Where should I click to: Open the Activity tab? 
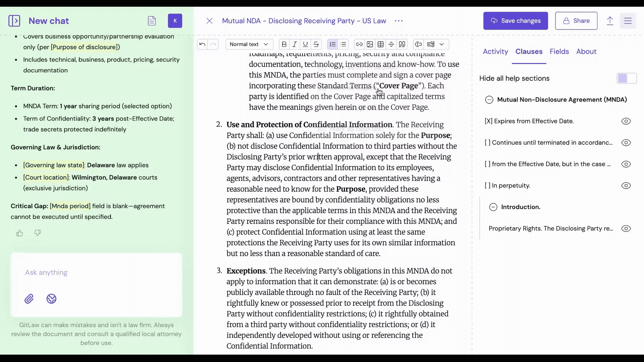[495, 52]
